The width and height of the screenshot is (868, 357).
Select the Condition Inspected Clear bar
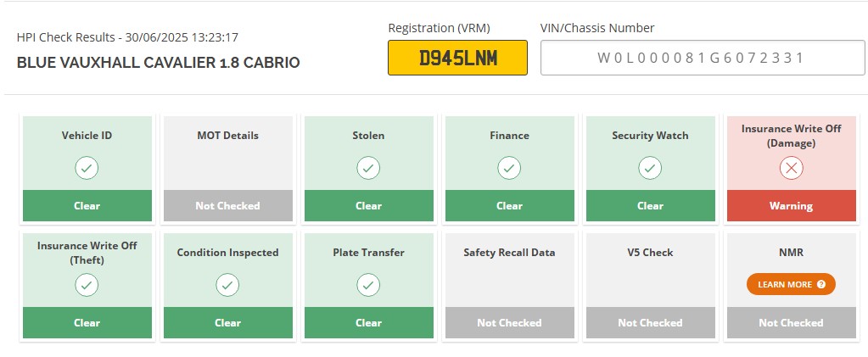coord(227,323)
